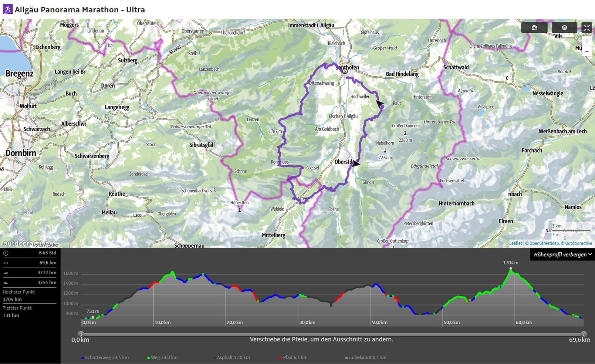Click the Sibratsgfäll label on map
The width and height of the screenshot is (595, 364).
202,145
